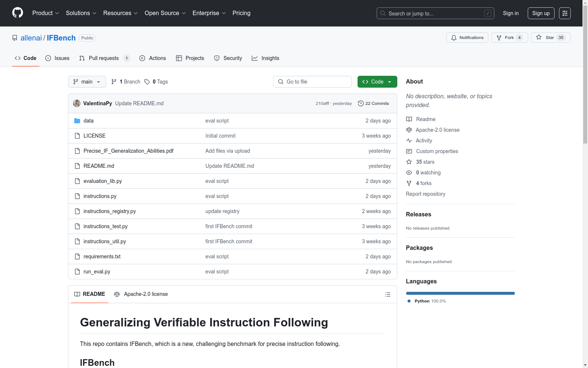Click the Notifications bell button
Screen dimensions: 588x368
point(467,38)
